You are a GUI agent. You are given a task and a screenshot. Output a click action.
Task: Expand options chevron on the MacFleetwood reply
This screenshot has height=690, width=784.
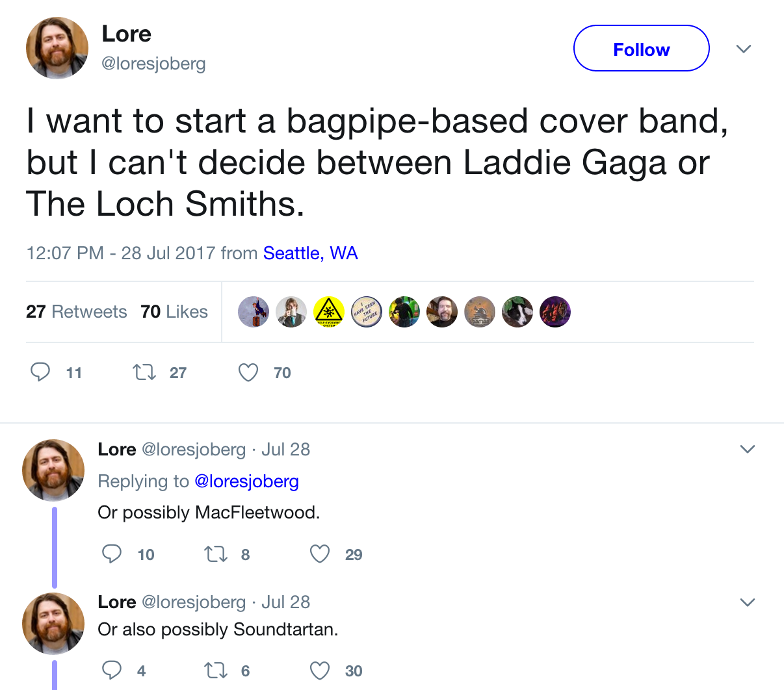[748, 449]
